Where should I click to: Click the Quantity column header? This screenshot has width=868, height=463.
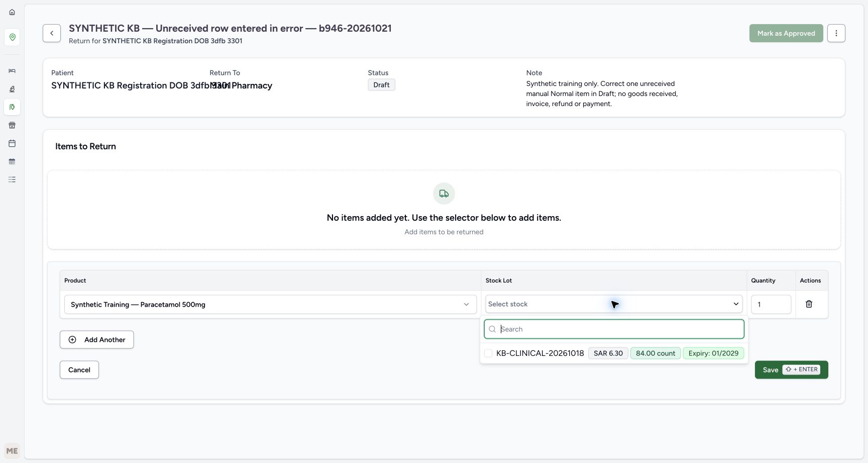point(763,281)
